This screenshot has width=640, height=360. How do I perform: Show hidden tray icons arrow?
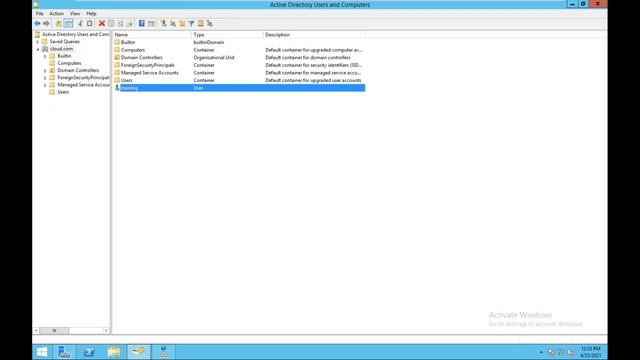[541, 352]
